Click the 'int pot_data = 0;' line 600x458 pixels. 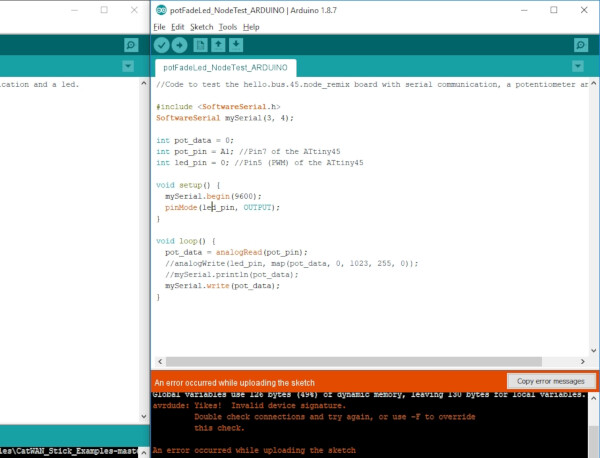pos(195,140)
